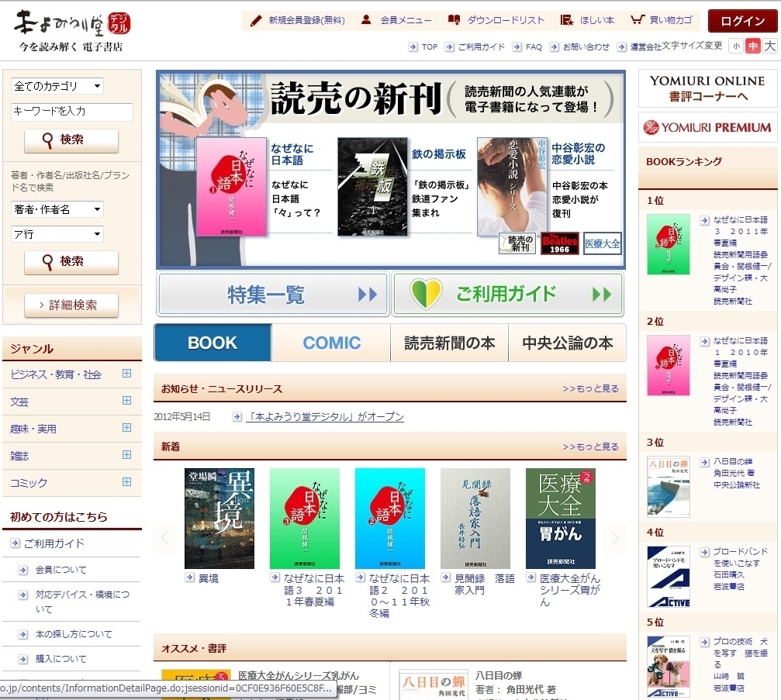Click the arrow icon beside ブロードバンドを使いこなす
The height and width of the screenshot is (700, 781).
704,552
